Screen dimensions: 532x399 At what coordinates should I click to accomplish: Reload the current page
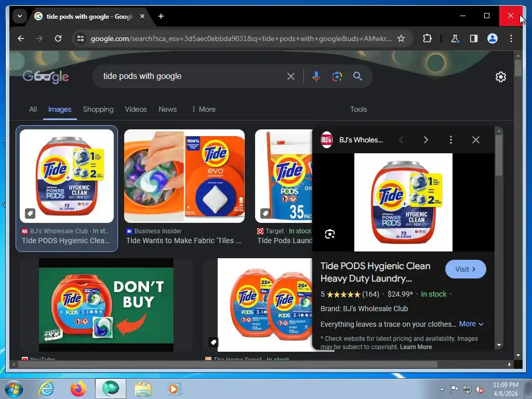58,38
